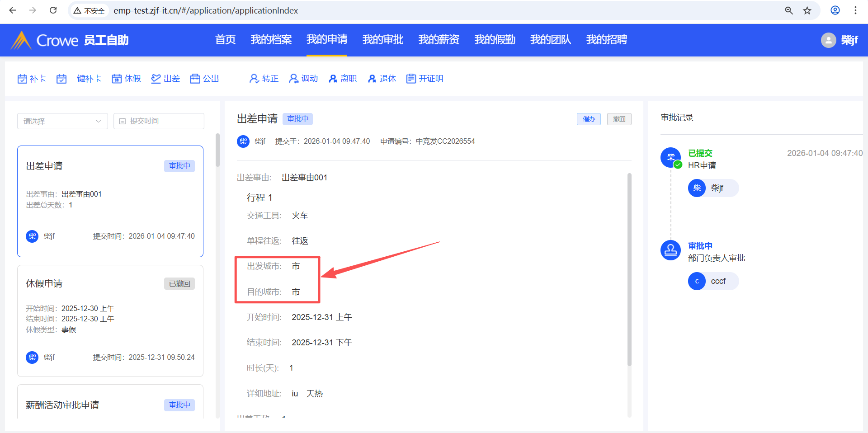Open the 我的团队 tab
This screenshot has height=433, width=868.
pos(551,40)
